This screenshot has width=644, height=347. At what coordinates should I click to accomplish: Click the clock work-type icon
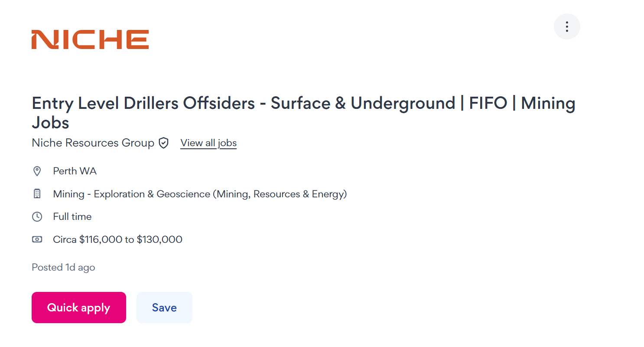pos(37,216)
